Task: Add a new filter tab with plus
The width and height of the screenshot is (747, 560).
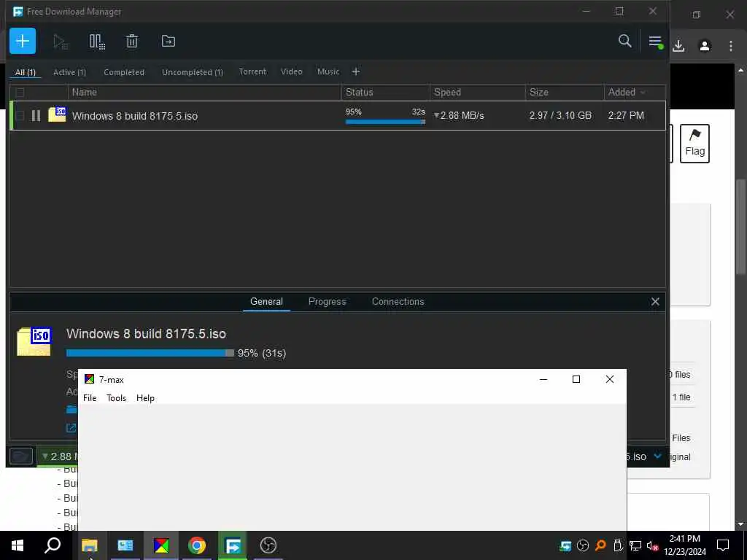Action: tap(356, 71)
